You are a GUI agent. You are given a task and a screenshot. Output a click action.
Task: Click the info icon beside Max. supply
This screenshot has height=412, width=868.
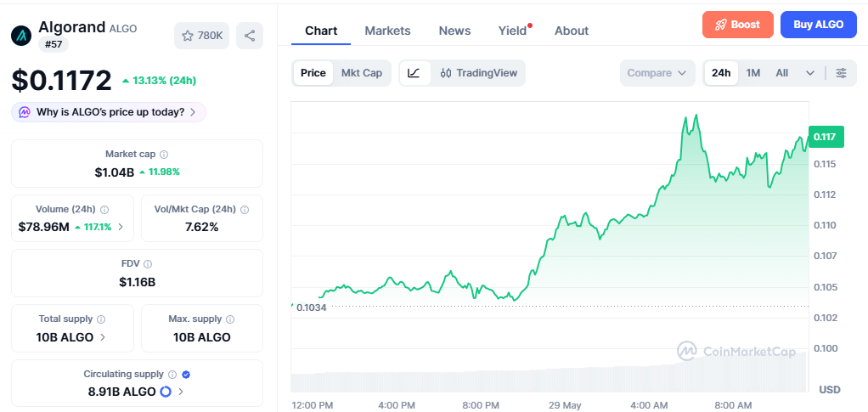(x=230, y=319)
